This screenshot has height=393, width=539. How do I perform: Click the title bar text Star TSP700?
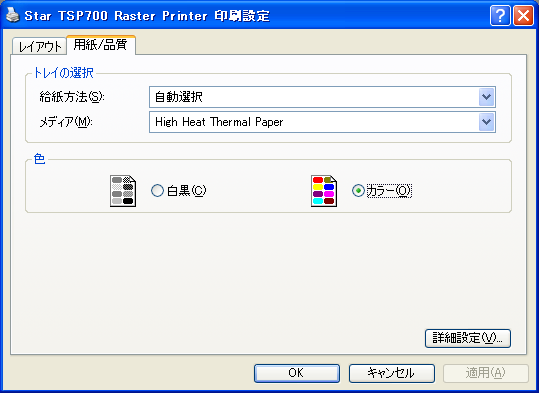pyautogui.click(x=66, y=16)
